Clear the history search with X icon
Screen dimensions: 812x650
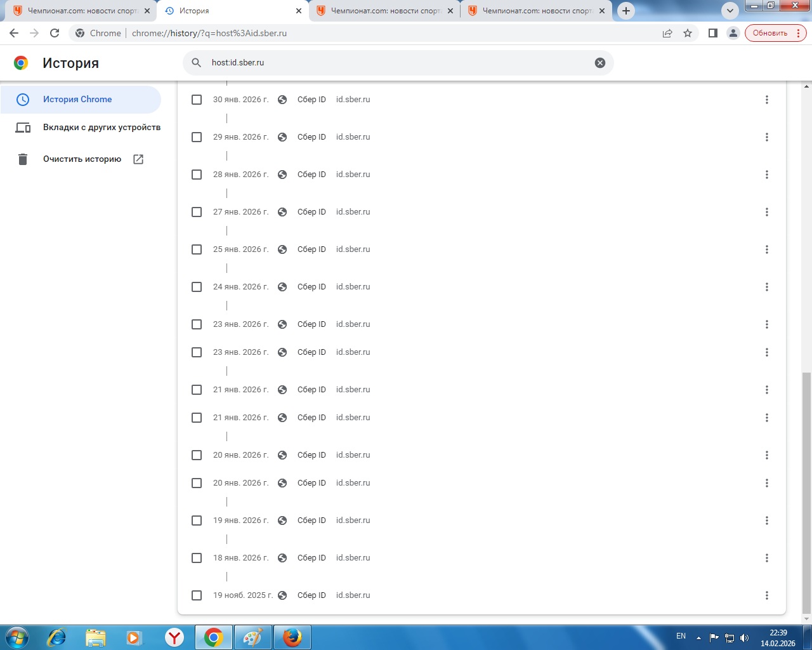point(600,63)
